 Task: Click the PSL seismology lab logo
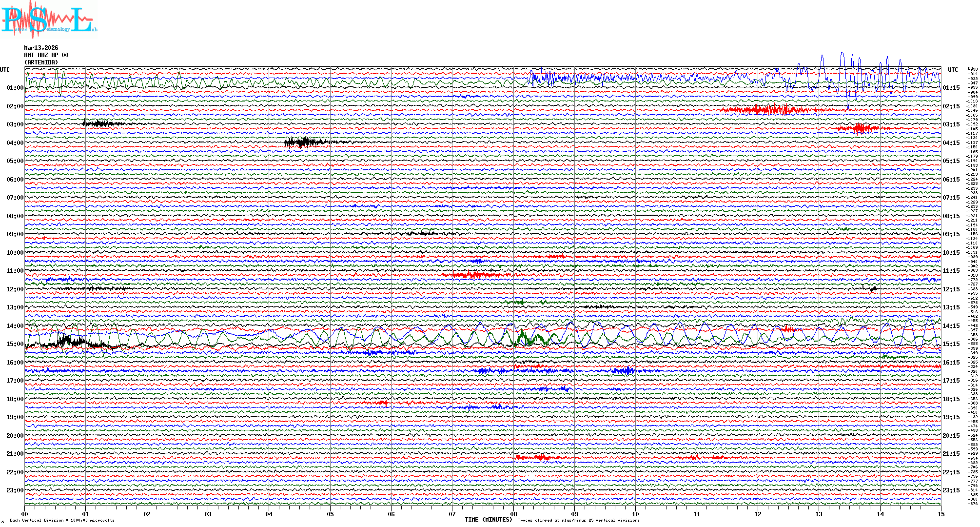(49, 20)
